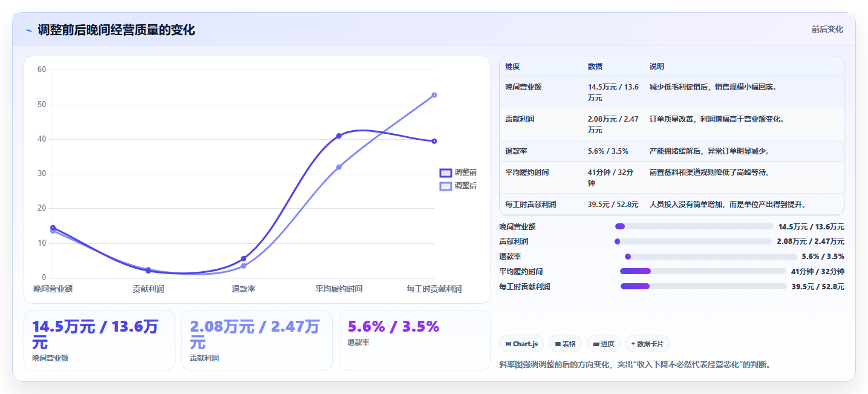Toggle the 调整前 legend series
868x394 pixels.
tap(458, 172)
